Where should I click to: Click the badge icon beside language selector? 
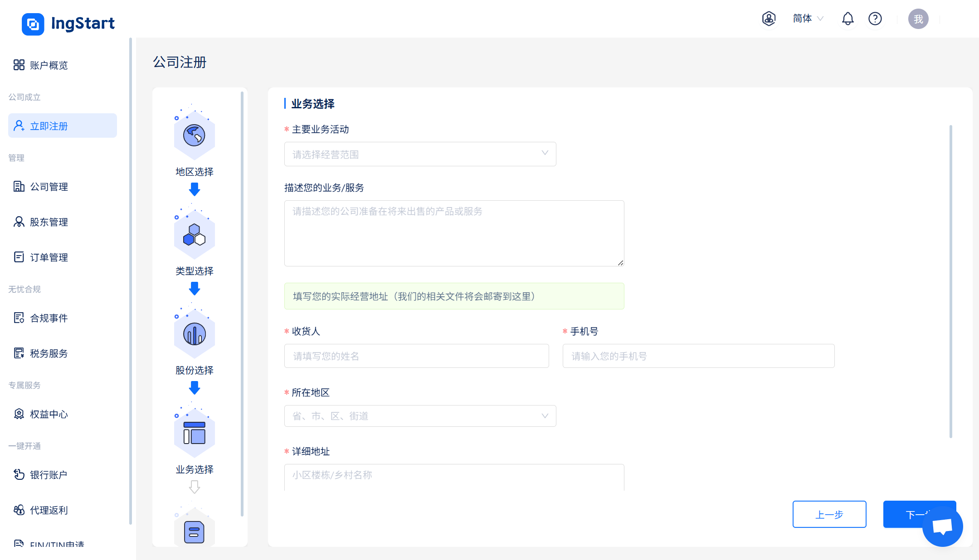(x=769, y=19)
